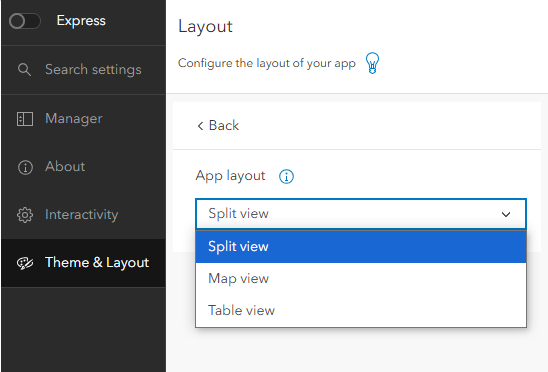This screenshot has height=372, width=548.
Task: Go Back to previous settings
Action: (218, 126)
